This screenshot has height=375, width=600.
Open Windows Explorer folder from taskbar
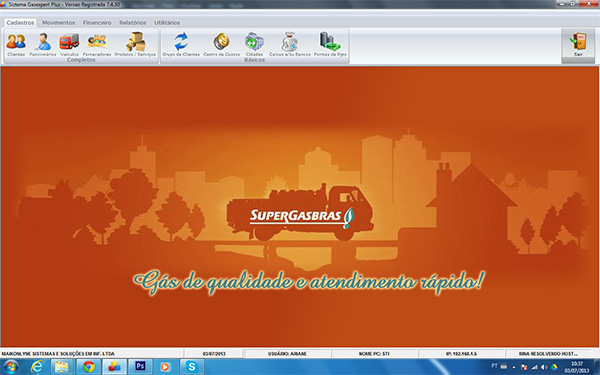[62, 367]
